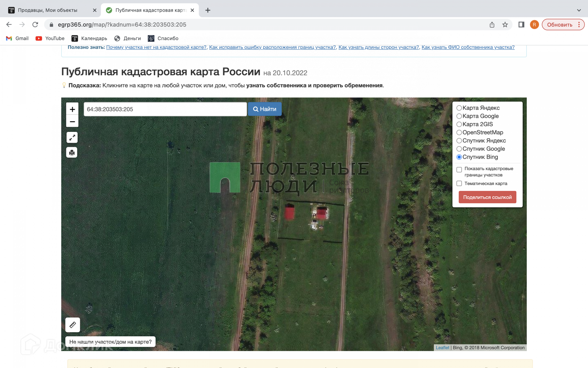Select OpenStreetMap map layer

pyautogui.click(x=459, y=133)
